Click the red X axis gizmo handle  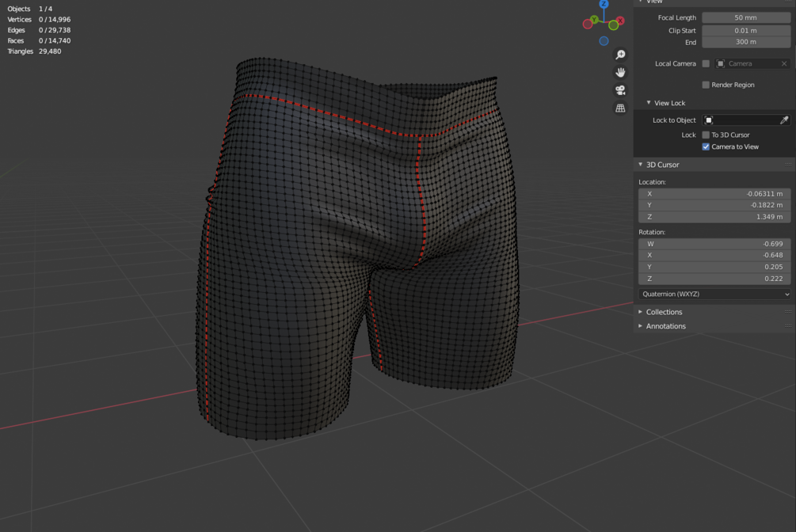620,21
